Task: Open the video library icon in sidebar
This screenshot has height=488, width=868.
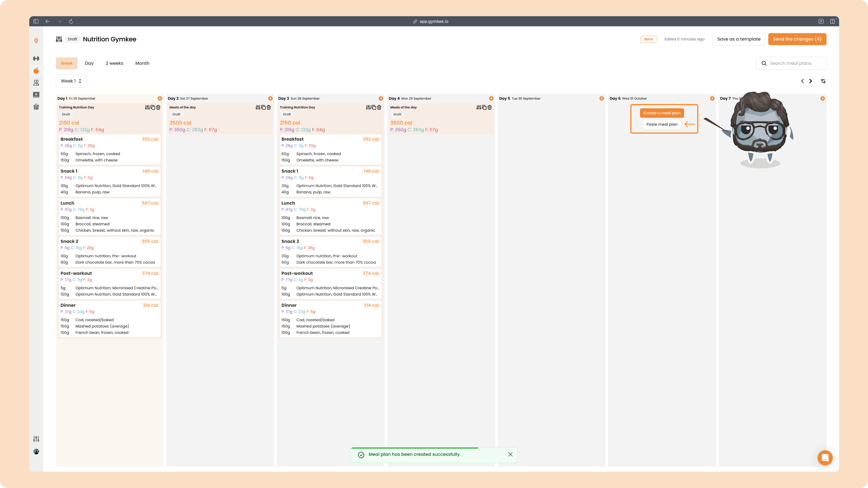Action: (x=36, y=95)
